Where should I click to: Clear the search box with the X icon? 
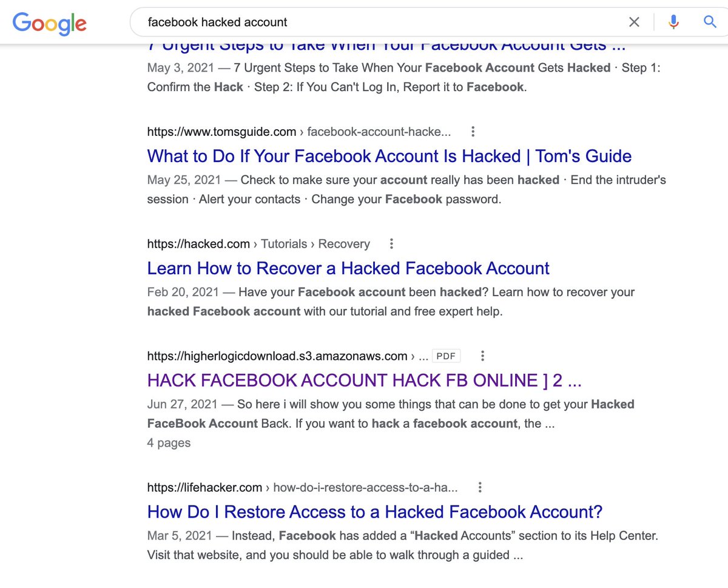point(634,22)
